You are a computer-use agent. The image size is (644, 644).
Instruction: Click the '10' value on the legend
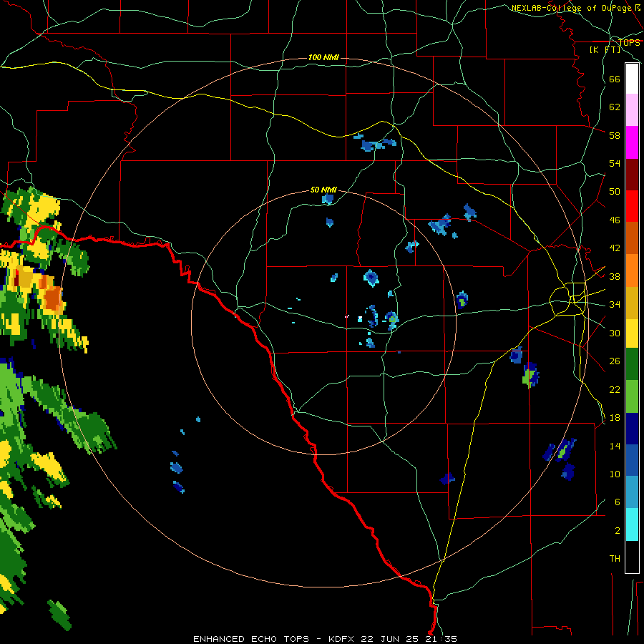(x=615, y=474)
